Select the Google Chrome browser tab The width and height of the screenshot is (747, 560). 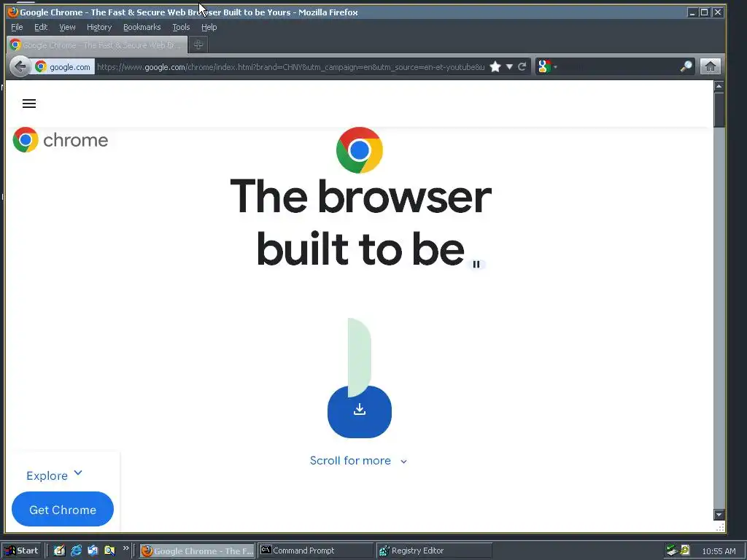click(97, 44)
